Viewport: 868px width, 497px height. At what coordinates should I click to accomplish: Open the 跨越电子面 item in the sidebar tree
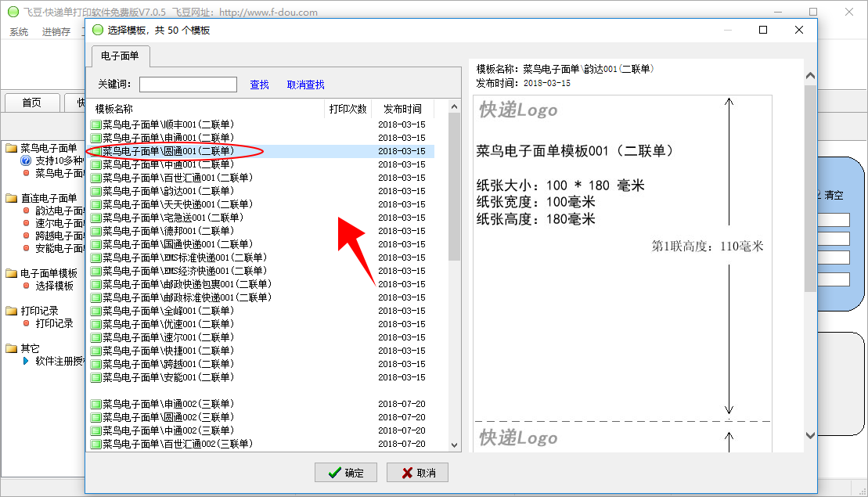click(x=59, y=236)
